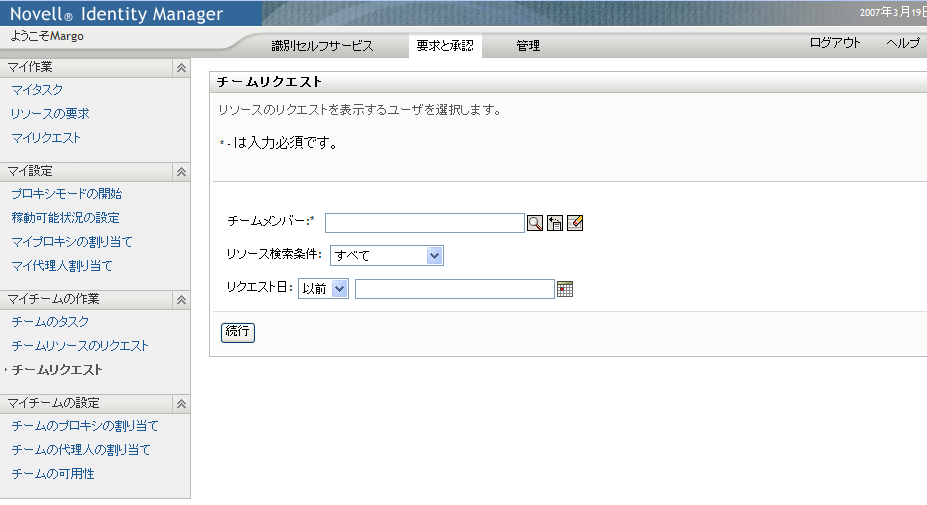Viewport: 927px width, 505px height.
Task: Open マイリクエスト link
Action: [46, 138]
